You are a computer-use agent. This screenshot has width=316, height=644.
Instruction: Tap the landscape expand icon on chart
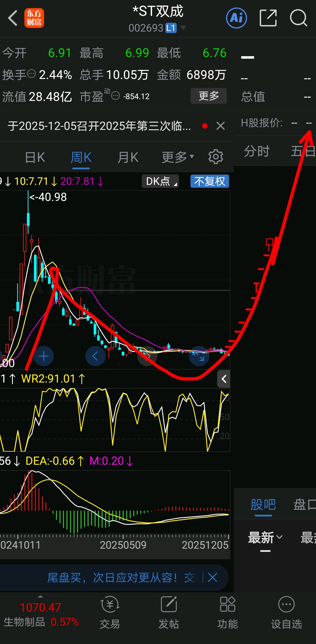coord(199,356)
